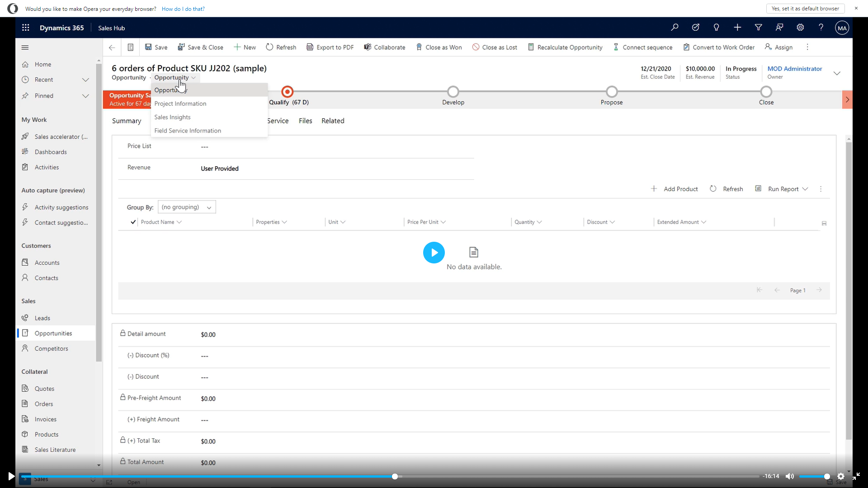
Task: Open Price Per Unit column menu
Action: (426, 222)
